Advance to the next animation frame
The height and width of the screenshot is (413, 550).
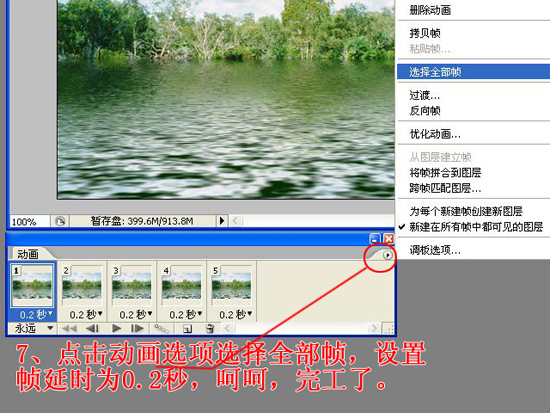coord(137,328)
